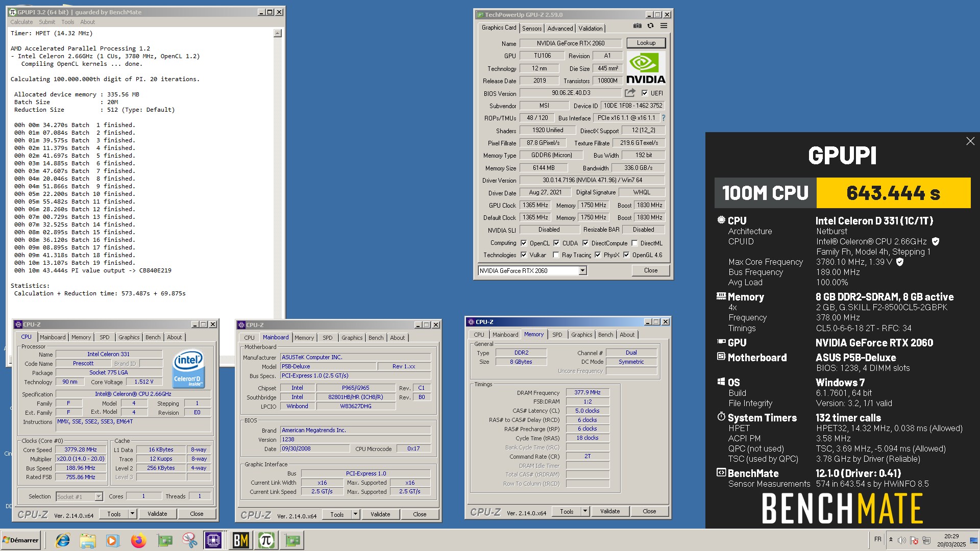Toggle the PhysX checkbox
This screenshot has width=980, height=551.
click(x=598, y=255)
